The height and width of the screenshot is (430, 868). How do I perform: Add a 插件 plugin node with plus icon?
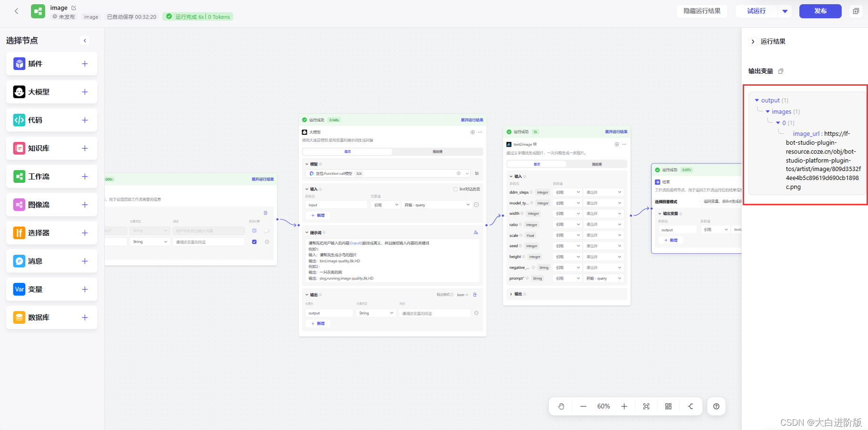coord(85,64)
